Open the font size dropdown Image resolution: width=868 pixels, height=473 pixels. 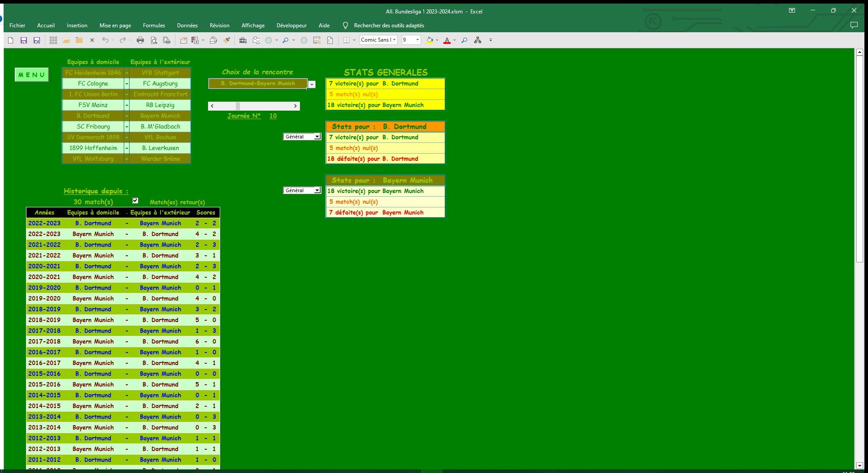[x=417, y=40]
